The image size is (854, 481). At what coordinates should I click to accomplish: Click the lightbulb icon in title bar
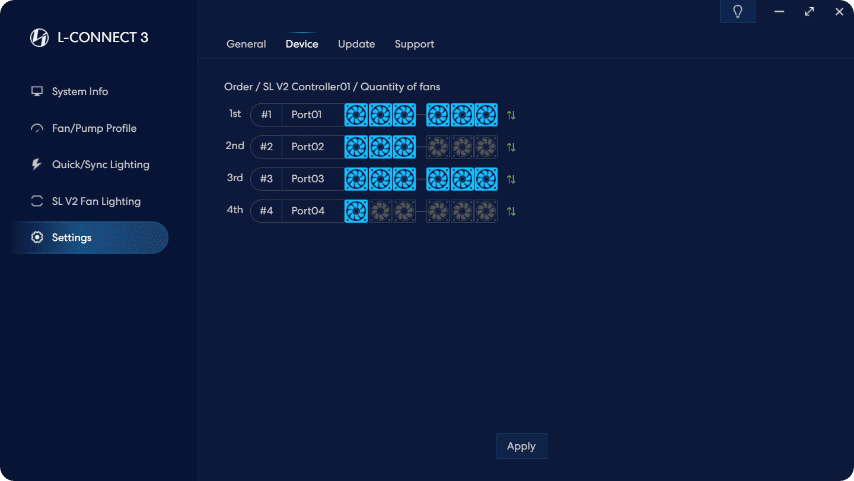click(738, 12)
